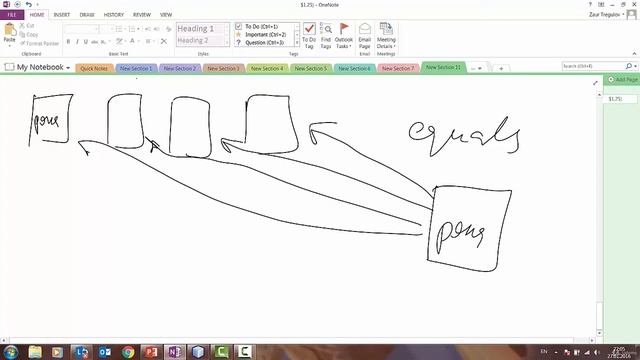Activate the Format Painter tool
The image size is (640, 360).
pos(40,43)
